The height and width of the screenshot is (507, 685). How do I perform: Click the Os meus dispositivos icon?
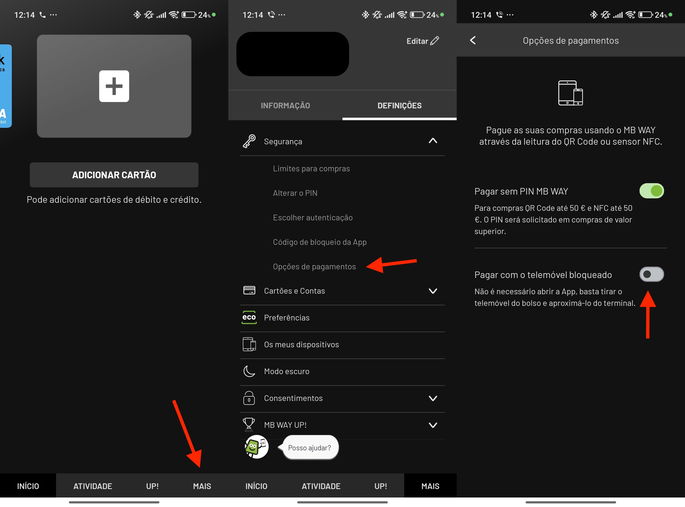[249, 344]
